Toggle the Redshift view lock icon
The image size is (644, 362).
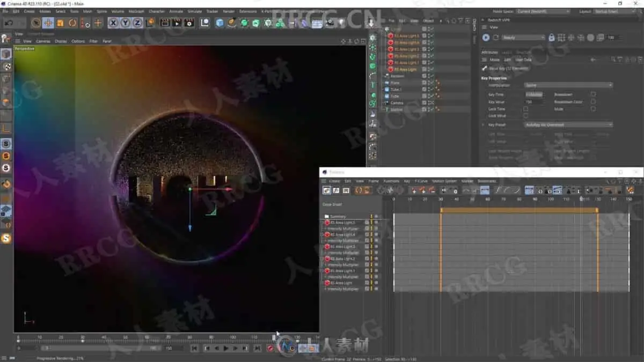pos(551,38)
